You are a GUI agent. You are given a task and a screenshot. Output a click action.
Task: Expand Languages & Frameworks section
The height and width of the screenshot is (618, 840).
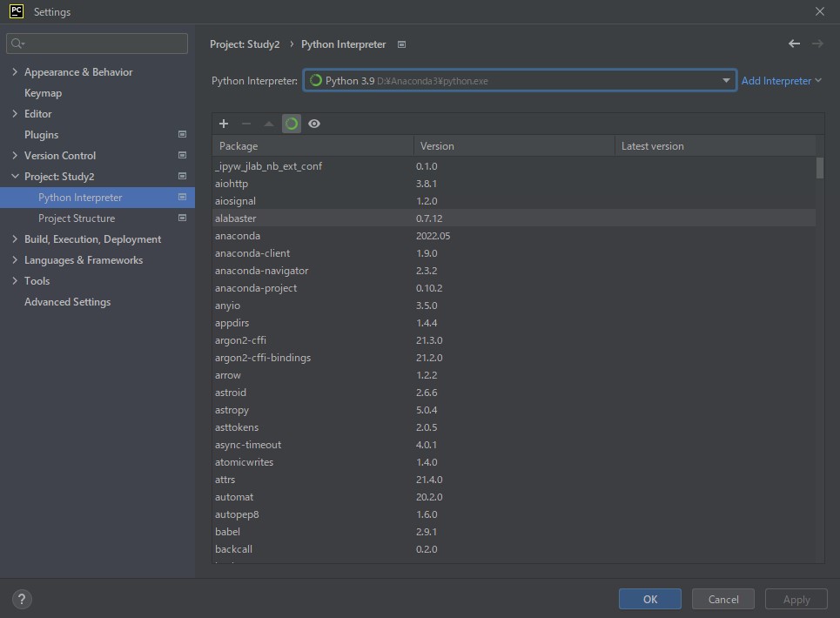(x=15, y=259)
